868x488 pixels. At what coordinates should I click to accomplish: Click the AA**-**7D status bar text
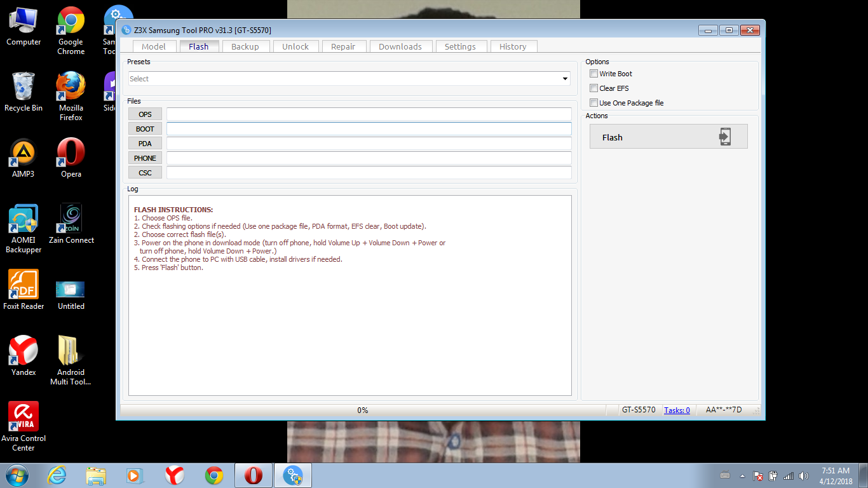point(724,410)
